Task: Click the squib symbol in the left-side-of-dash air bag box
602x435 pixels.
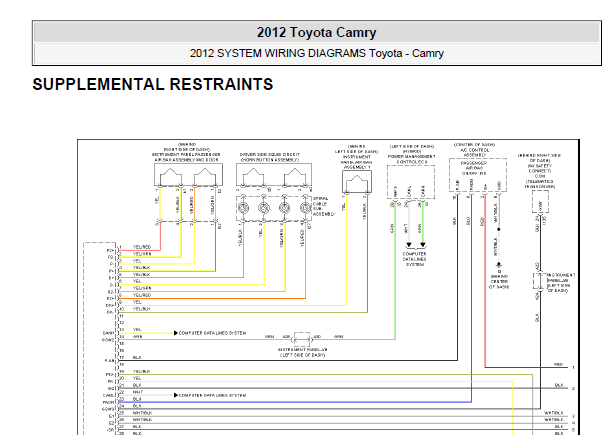Action: [x=357, y=182]
